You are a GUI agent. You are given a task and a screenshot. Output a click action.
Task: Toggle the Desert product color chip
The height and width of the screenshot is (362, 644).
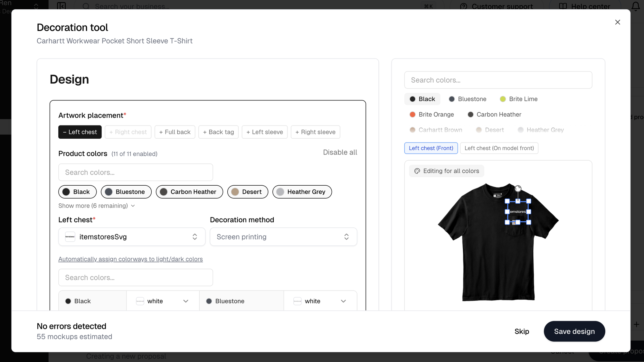click(248, 192)
